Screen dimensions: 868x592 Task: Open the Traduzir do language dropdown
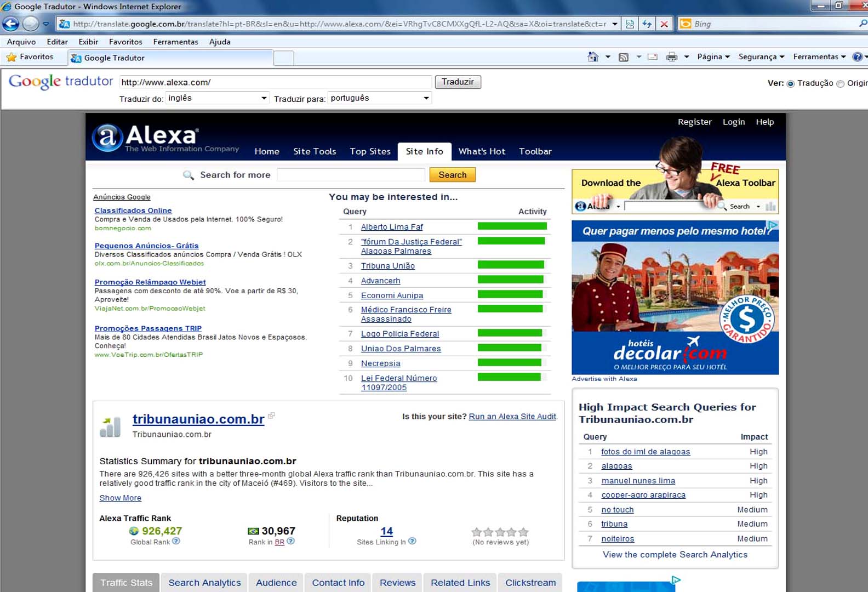click(217, 98)
